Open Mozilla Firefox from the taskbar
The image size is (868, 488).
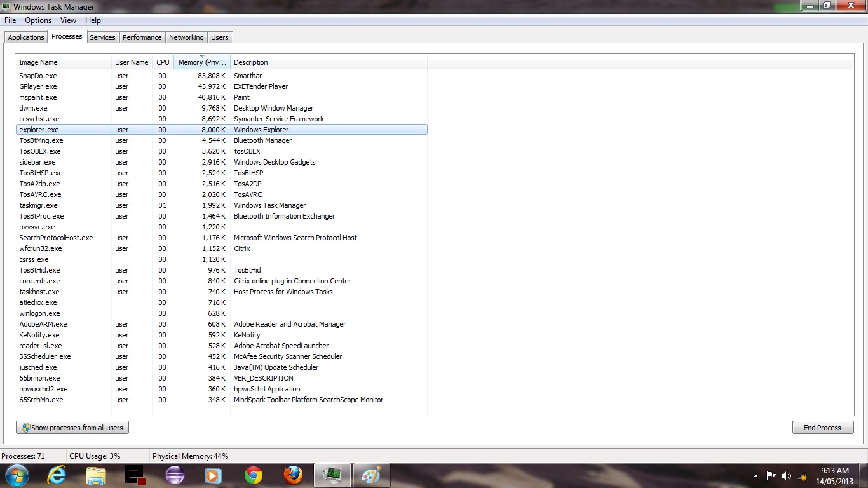(x=293, y=475)
